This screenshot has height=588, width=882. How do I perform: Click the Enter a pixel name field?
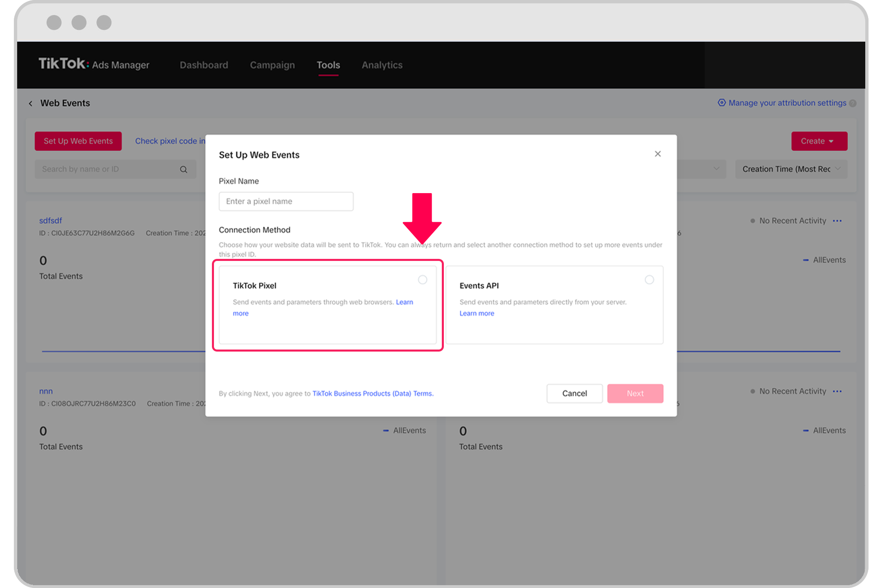pos(286,201)
